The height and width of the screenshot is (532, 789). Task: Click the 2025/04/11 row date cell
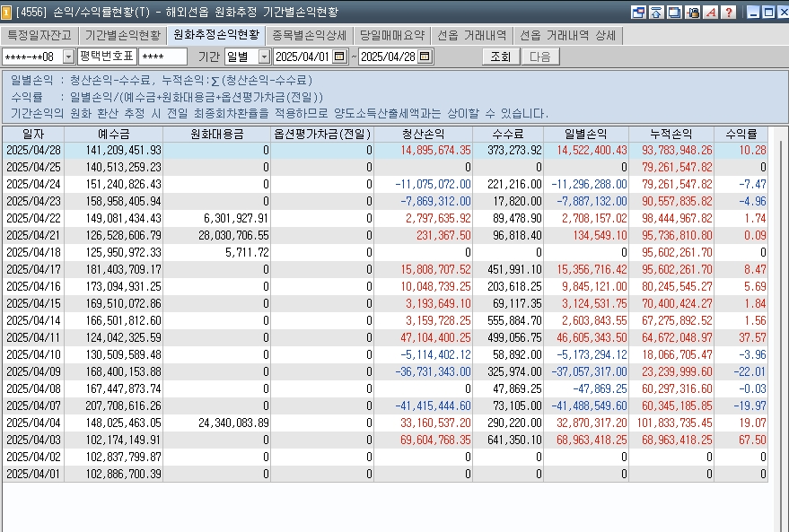point(34,337)
